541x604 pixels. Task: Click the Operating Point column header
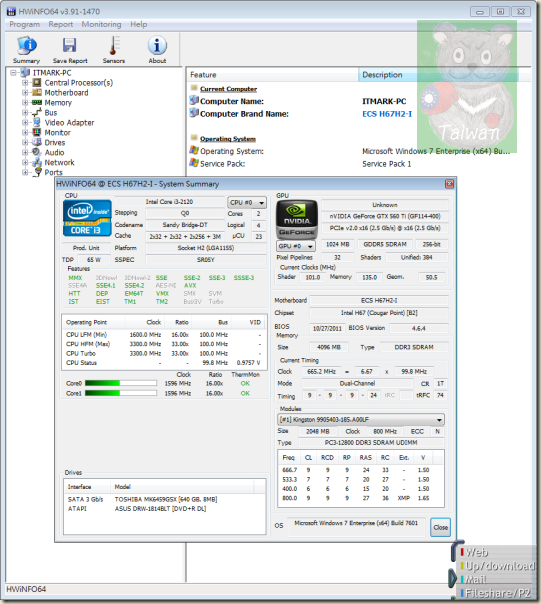coord(94,322)
